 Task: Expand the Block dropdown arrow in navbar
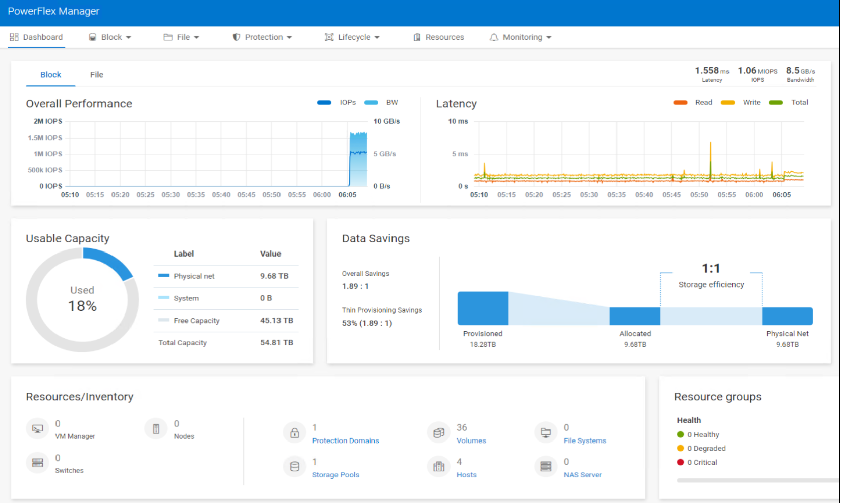click(x=129, y=38)
